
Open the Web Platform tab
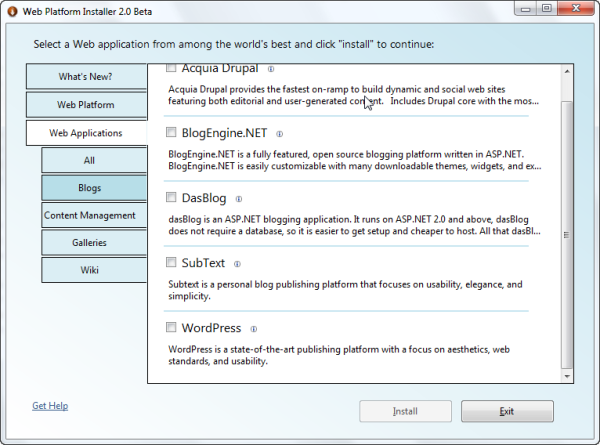(86, 105)
